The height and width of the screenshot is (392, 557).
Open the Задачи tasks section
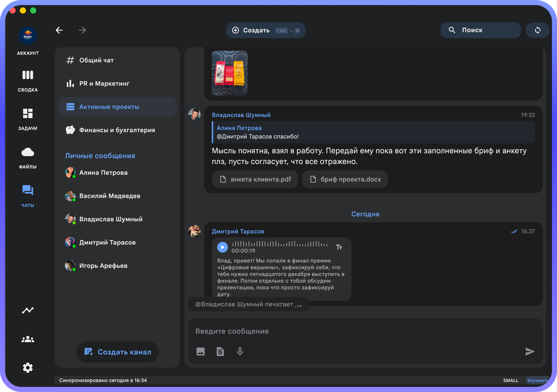coord(28,113)
